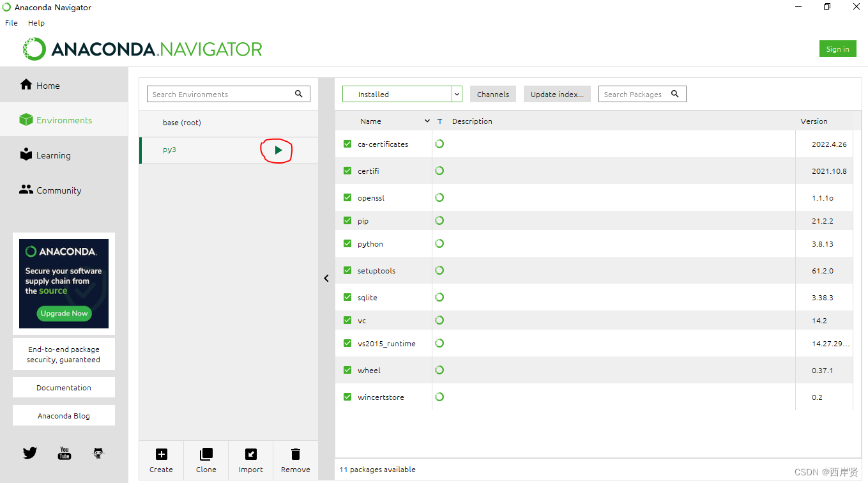
Task: Open the Help menu
Action: tap(36, 22)
